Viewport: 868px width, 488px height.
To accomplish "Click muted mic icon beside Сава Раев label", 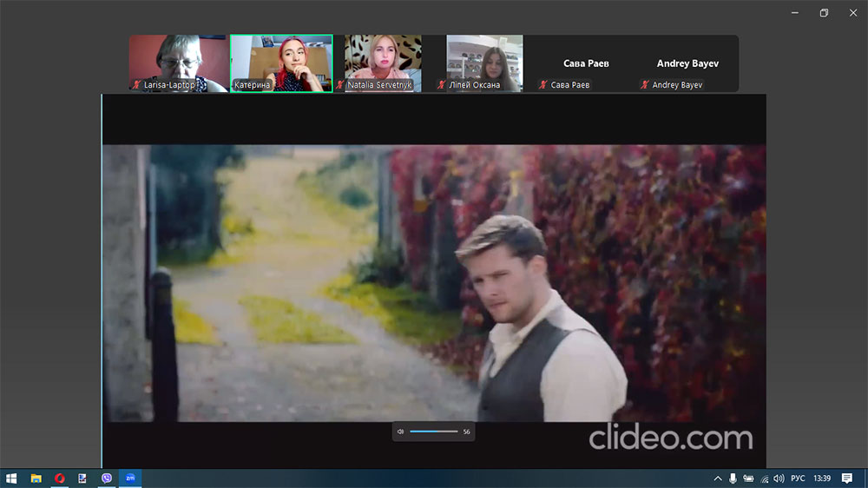I will [543, 85].
